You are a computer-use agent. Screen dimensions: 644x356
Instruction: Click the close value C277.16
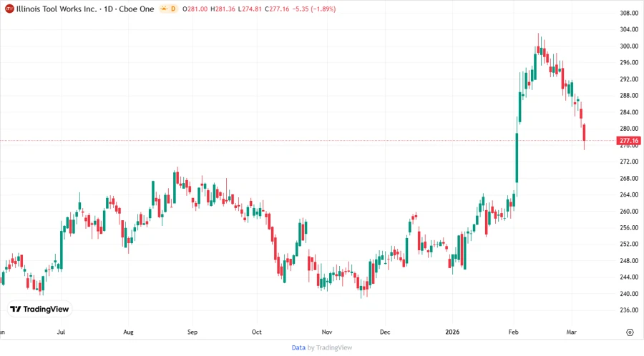point(277,9)
